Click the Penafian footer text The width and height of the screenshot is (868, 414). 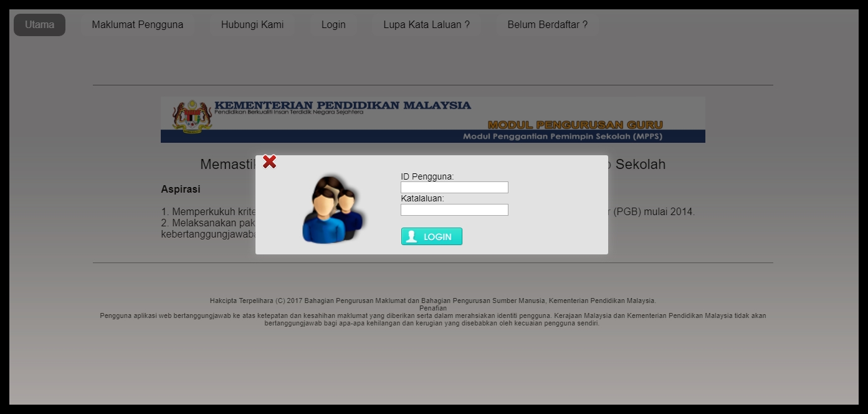click(433, 308)
